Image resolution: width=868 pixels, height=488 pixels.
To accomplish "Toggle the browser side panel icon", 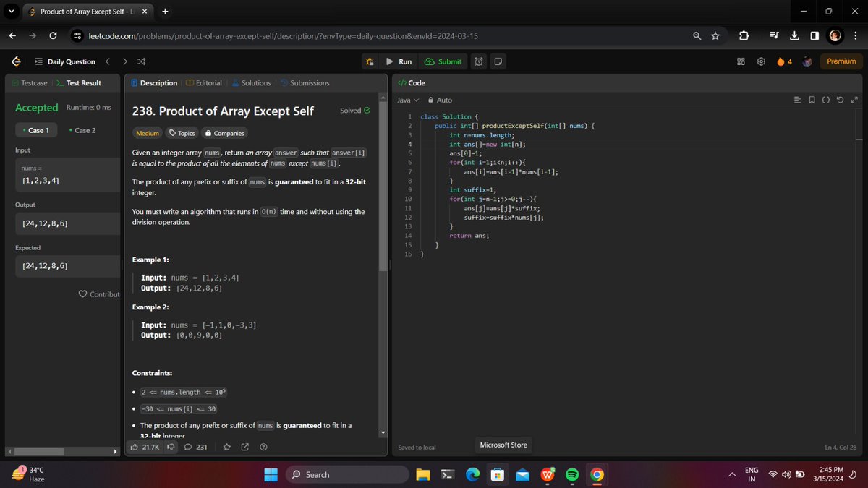I will pyautogui.click(x=814, y=36).
